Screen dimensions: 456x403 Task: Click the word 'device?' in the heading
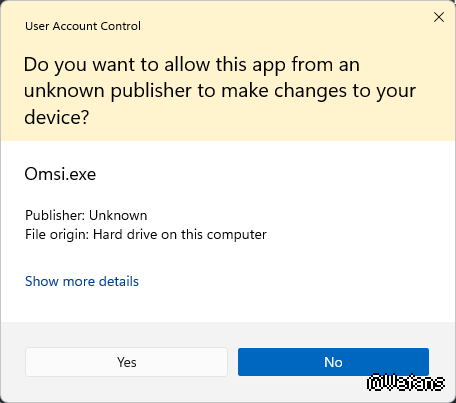click(x=57, y=117)
